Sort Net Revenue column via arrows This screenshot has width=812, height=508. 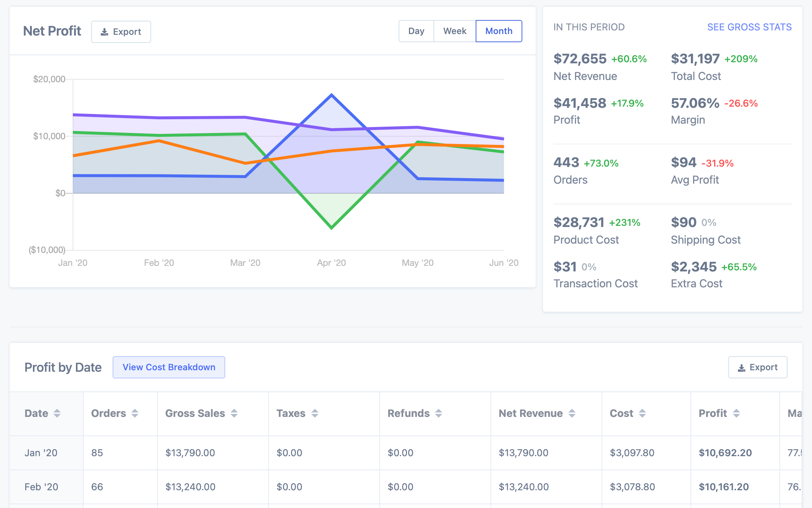pos(572,413)
